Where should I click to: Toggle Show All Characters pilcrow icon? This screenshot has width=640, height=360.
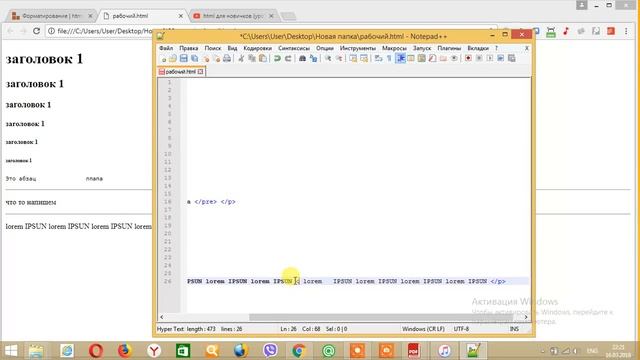coord(389,58)
